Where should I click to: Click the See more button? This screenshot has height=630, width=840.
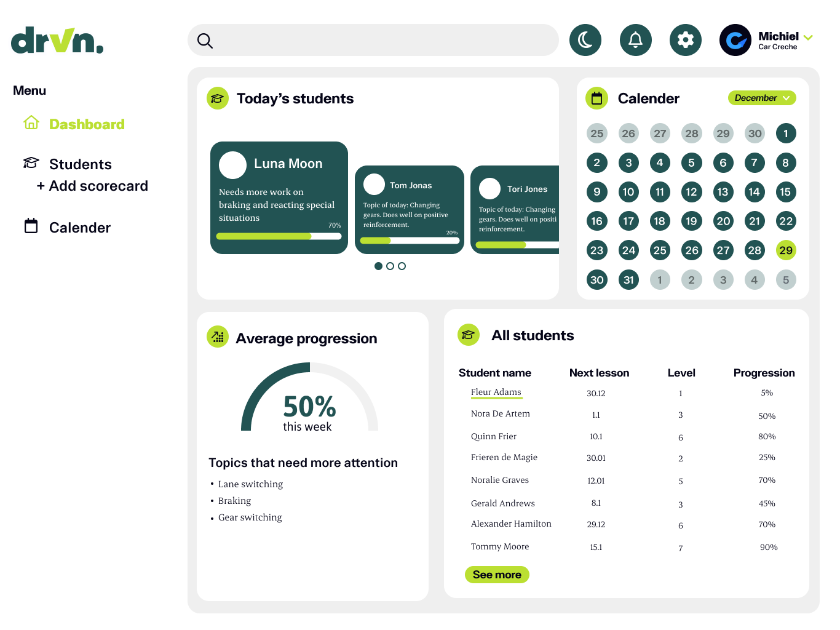[x=496, y=575]
